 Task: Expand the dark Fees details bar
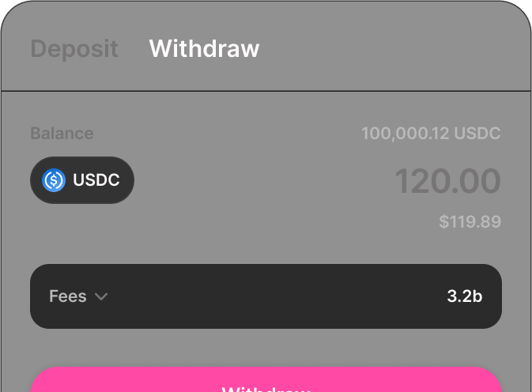click(266, 296)
